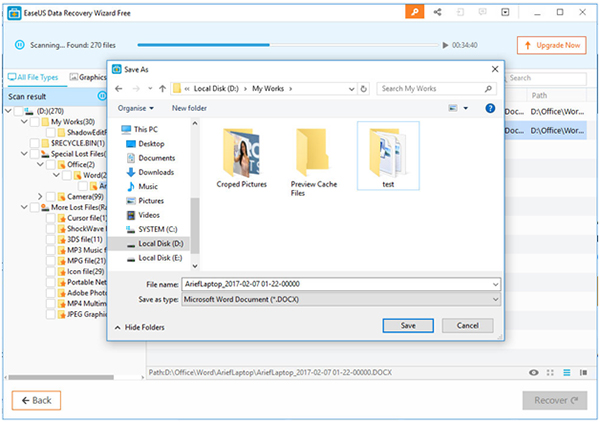Viewport: 600px width, 422px height.
Task: Select the Preview Cache Files folder
Action: 313,162
